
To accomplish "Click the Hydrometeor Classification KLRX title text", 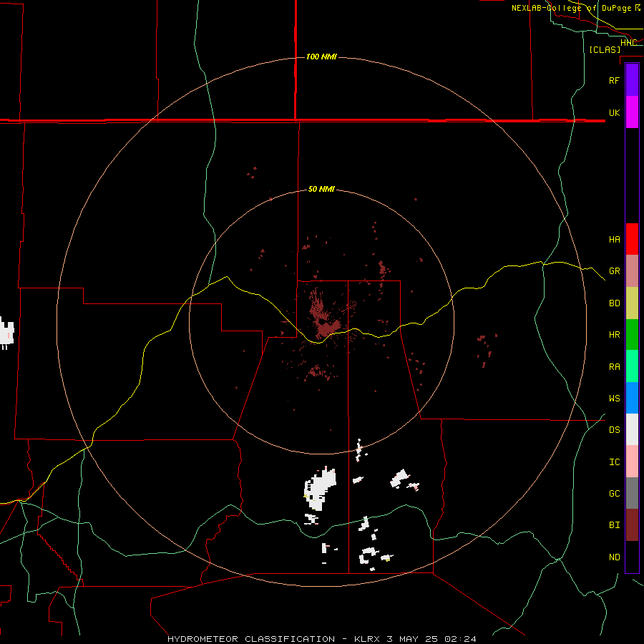I will [322, 639].
